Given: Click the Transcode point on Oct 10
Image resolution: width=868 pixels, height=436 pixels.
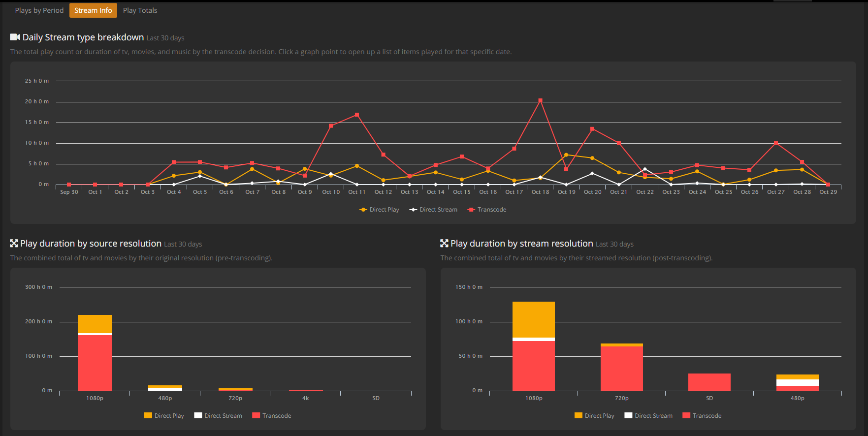Looking at the screenshot, I should 331,126.
